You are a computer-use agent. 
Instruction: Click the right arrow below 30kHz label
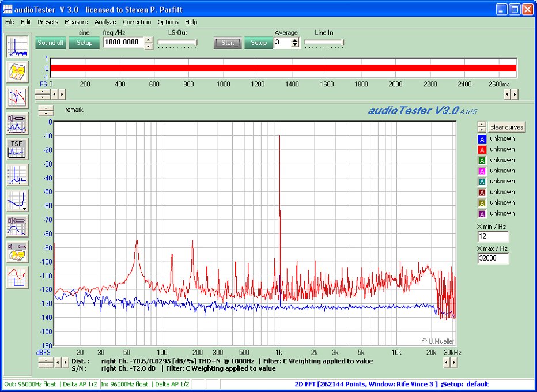(454, 363)
